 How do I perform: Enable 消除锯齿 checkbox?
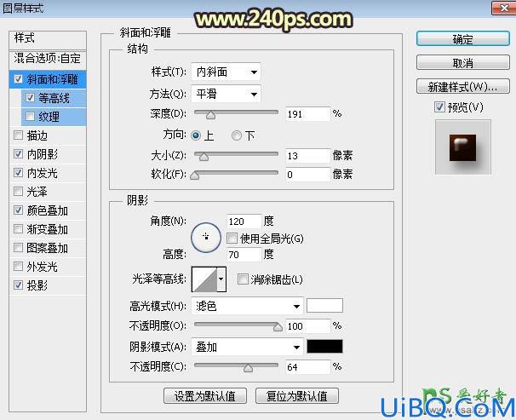point(243,279)
